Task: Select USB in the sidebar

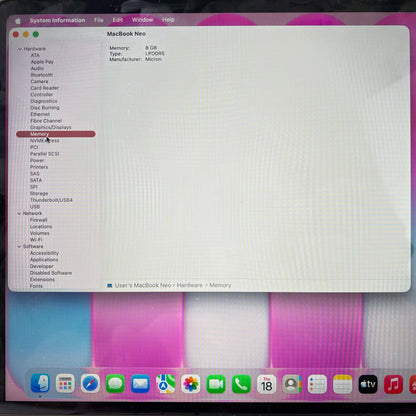Action: coord(35,207)
